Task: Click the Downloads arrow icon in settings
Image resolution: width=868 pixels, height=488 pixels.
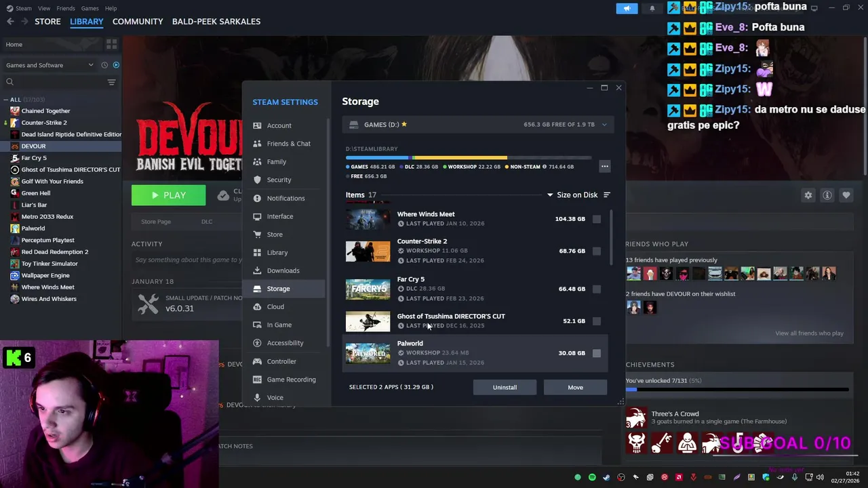Action: point(257,270)
